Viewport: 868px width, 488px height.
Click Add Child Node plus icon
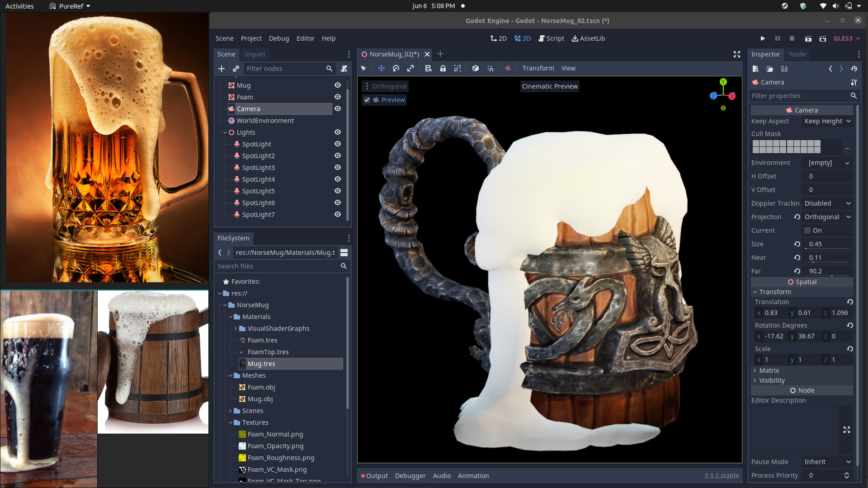(222, 69)
